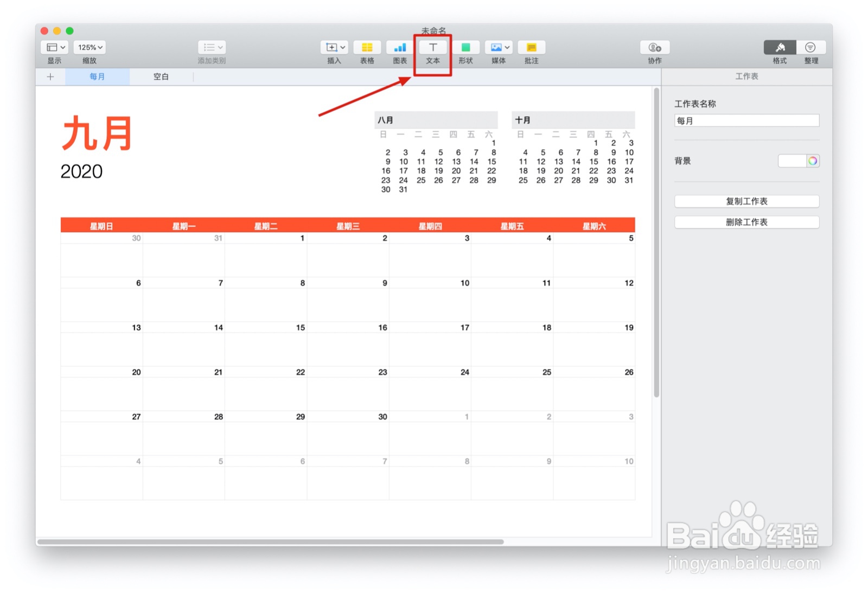Click the 星期五 column header
868x593 pixels.
coord(512,226)
